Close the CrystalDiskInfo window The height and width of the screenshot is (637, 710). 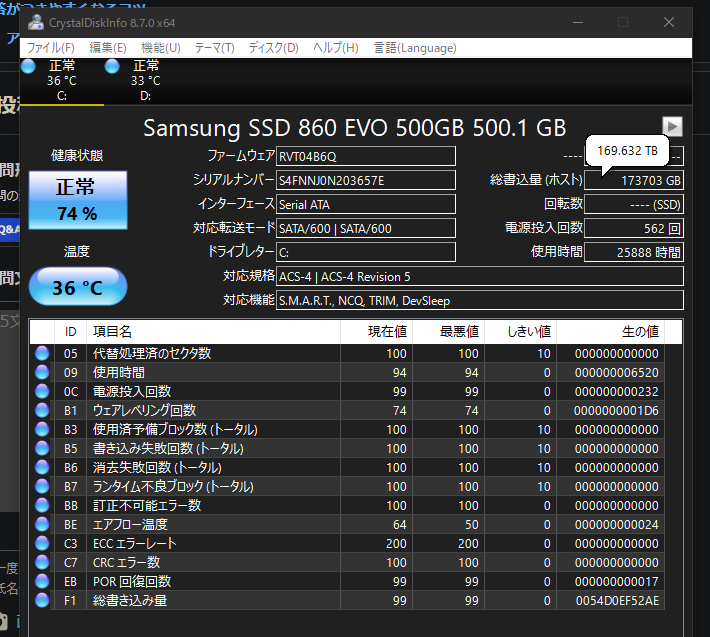pos(669,22)
